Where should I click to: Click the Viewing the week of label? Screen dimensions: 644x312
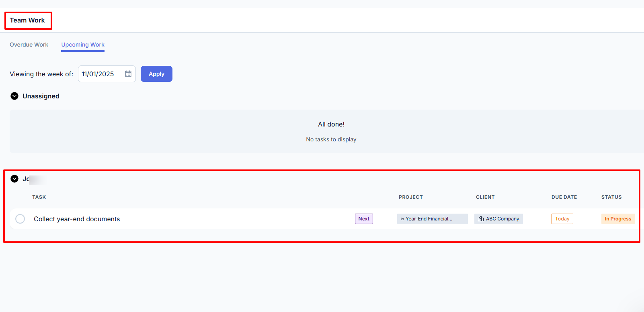pyautogui.click(x=41, y=74)
